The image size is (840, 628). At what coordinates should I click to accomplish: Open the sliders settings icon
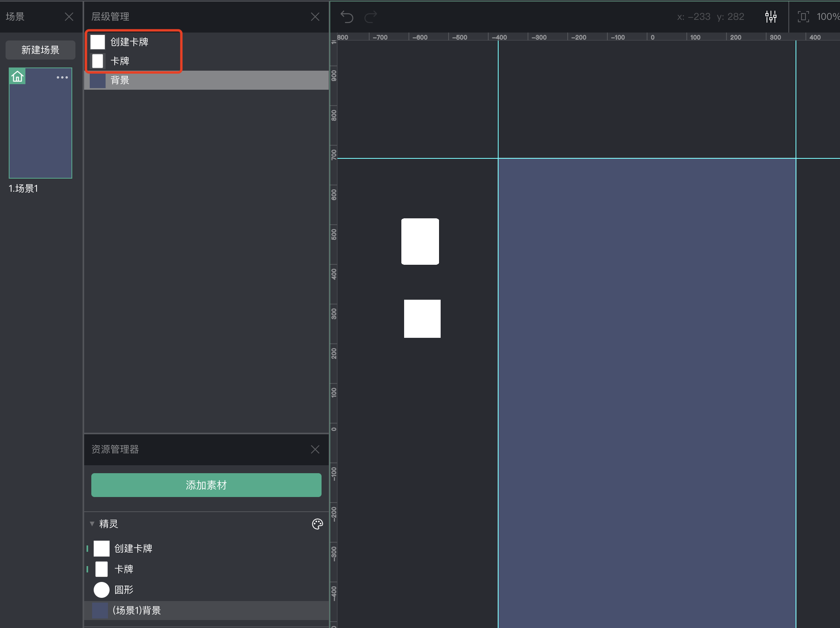click(x=771, y=17)
